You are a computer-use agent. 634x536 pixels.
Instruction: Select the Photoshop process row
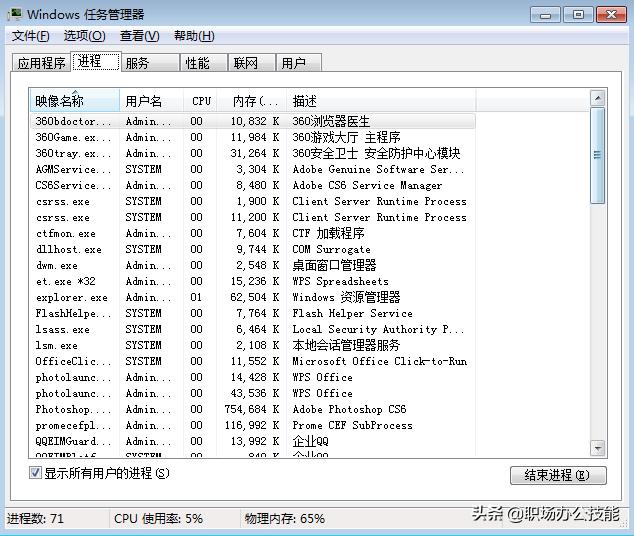(253, 409)
